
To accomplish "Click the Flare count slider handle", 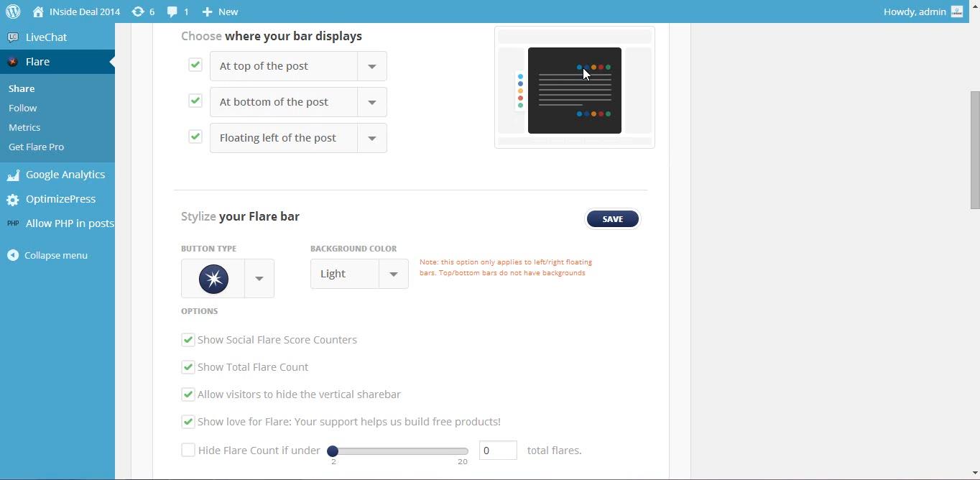I will pyautogui.click(x=333, y=451).
